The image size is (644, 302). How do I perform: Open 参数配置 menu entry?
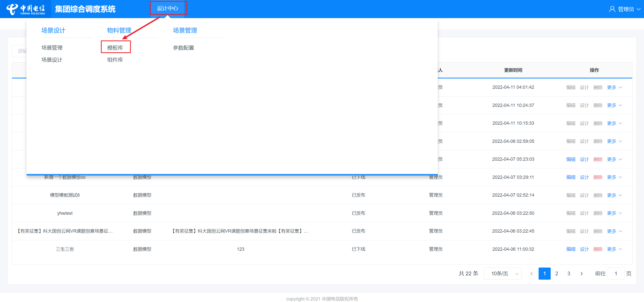coord(184,48)
